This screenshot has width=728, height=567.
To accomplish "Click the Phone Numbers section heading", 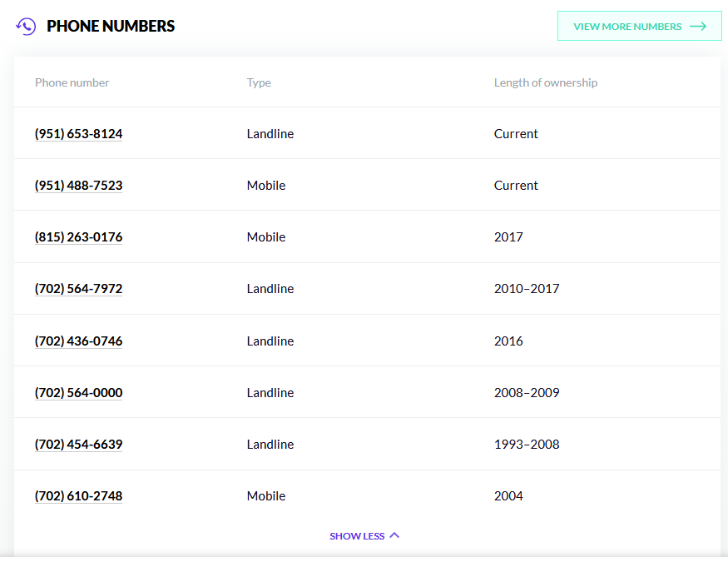I will 111,26.
